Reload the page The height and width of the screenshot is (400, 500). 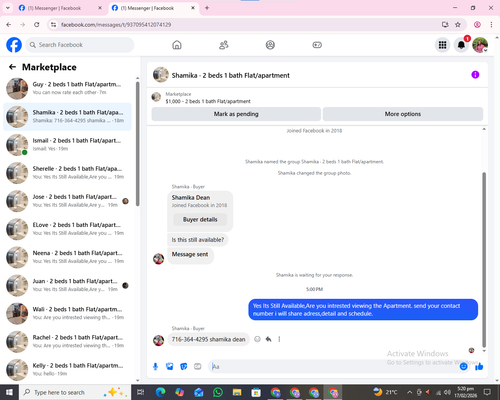37,25
